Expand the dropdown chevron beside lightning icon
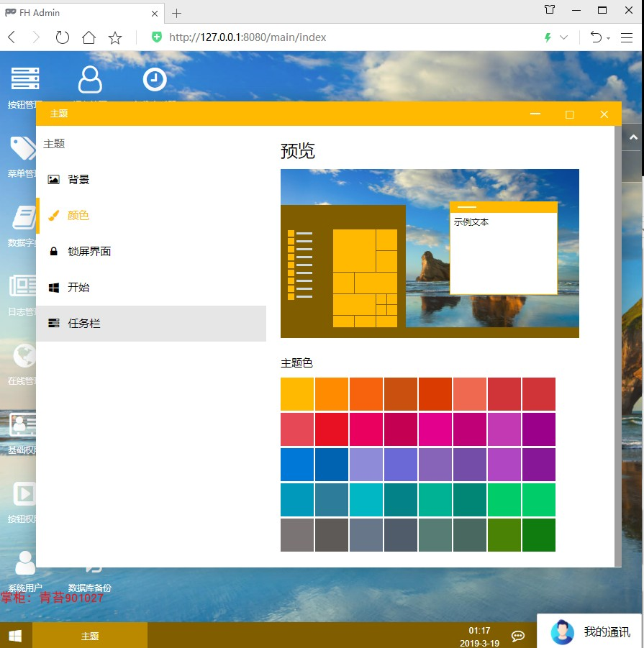This screenshot has height=648, width=644. click(x=563, y=37)
